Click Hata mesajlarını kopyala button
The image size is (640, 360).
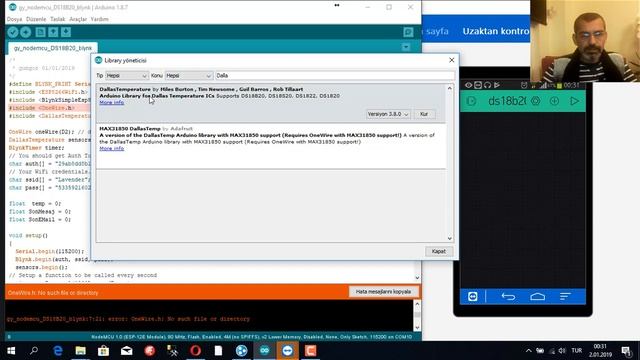point(383,292)
